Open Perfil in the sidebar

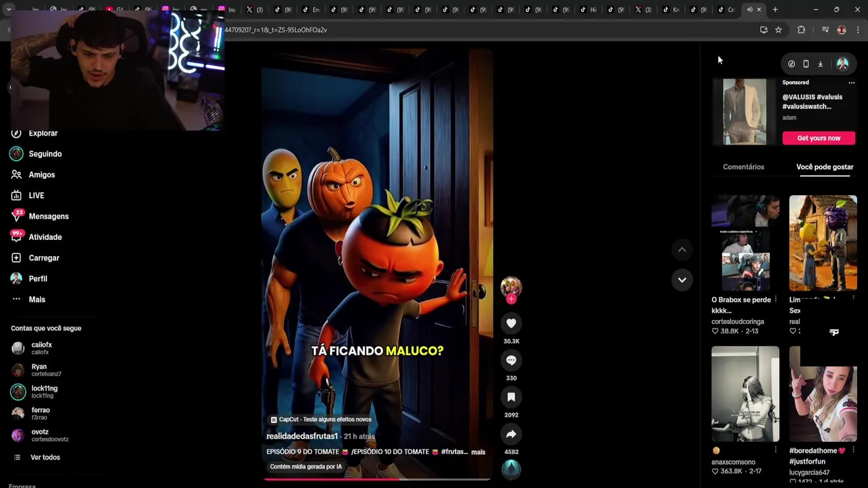30,279
